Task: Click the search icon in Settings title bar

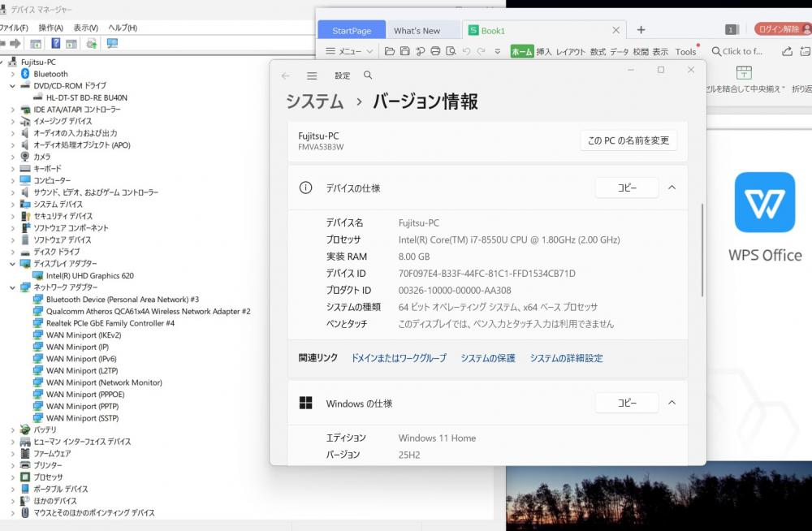Action: 368,76
